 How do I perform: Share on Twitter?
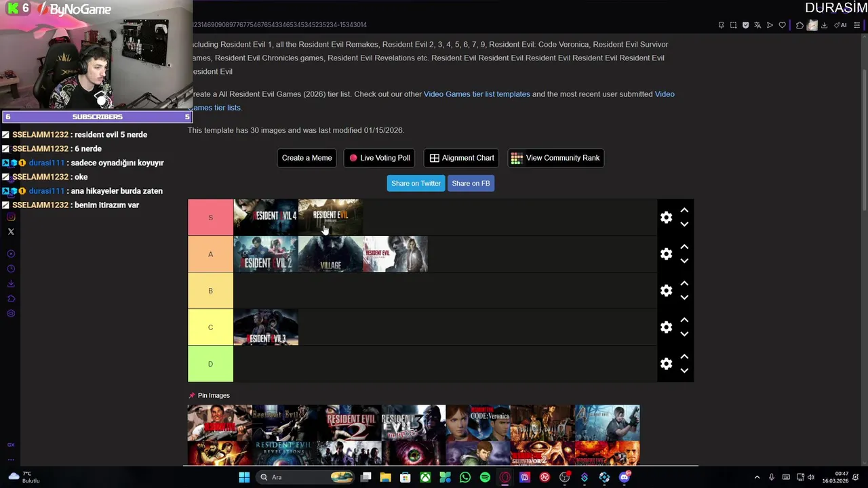416,183
